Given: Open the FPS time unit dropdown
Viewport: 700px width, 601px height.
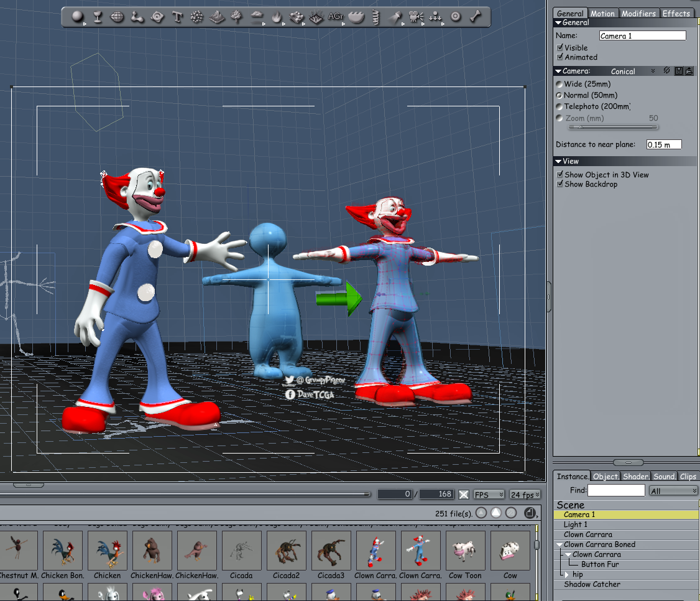Looking at the screenshot, I should point(489,495).
